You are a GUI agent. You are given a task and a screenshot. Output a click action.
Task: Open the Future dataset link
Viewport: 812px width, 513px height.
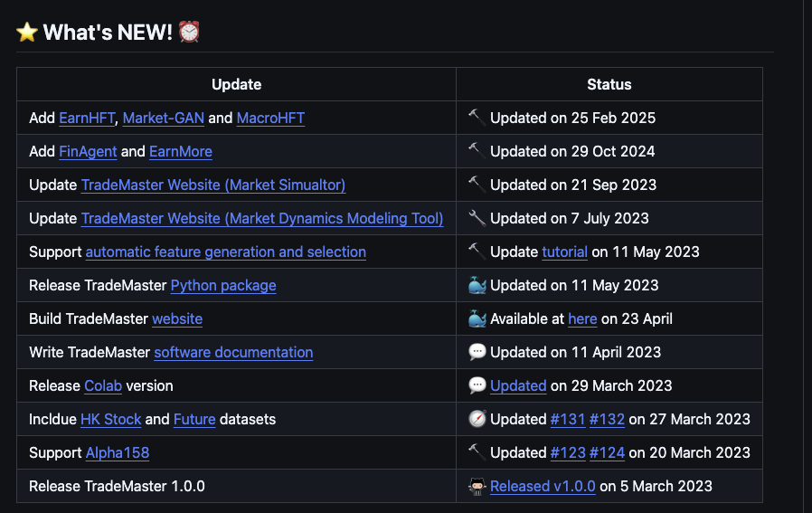(x=194, y=419)
